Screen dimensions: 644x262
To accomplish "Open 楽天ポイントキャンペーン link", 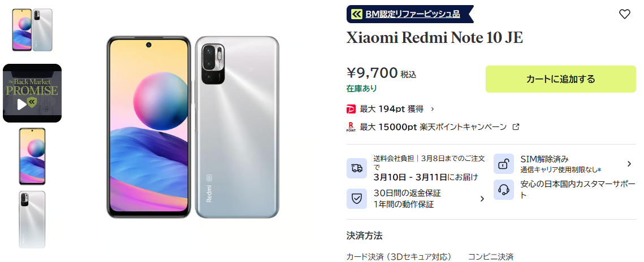I will [463, 127].
